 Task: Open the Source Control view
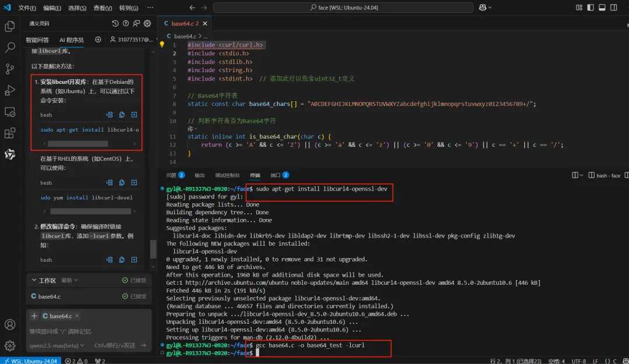coord(10,69)
